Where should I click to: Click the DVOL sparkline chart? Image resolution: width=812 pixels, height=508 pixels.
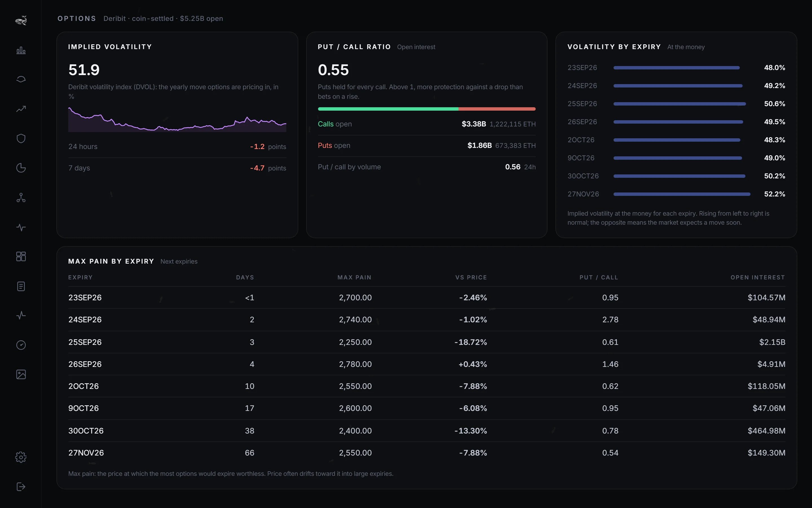click(177, 120)
